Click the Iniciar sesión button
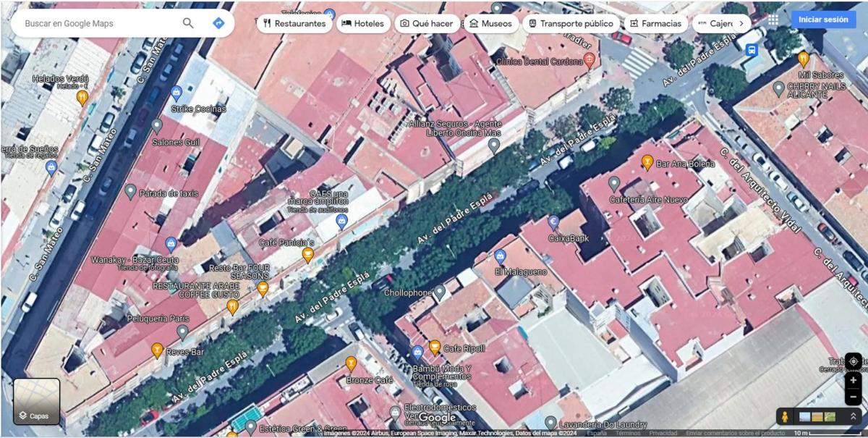The image size is (868, 438). 823,20
